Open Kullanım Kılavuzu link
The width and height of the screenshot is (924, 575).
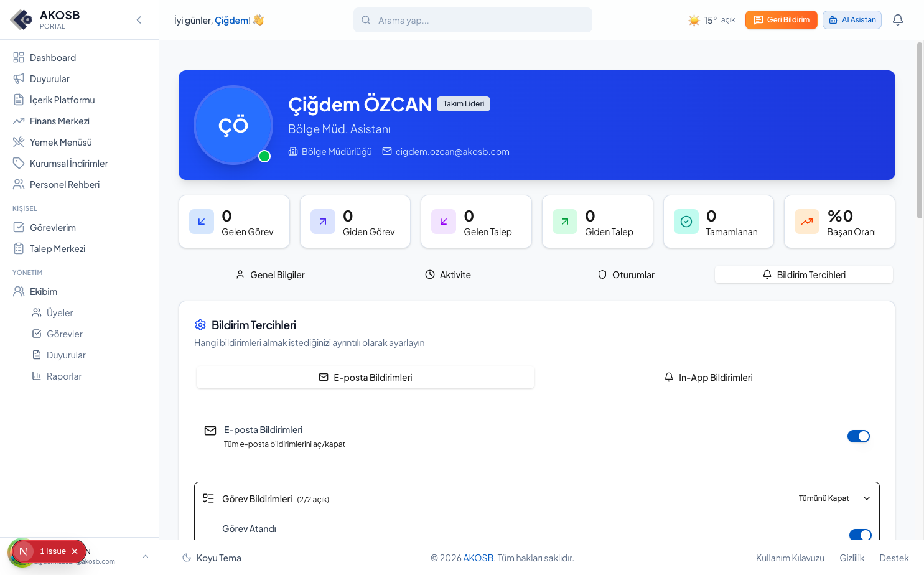(x=790, y=558)
